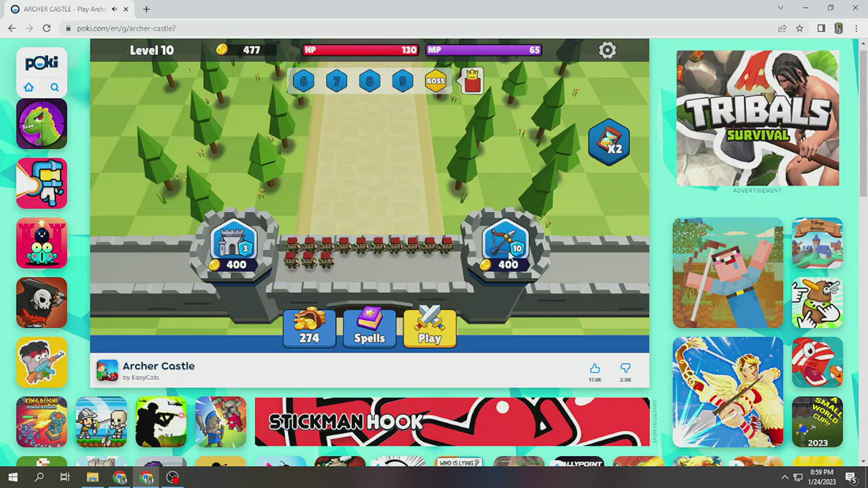Activate the X2 speed hourglass boost
Viewport: 868px width, 488px height.
[x=609, y=142]
